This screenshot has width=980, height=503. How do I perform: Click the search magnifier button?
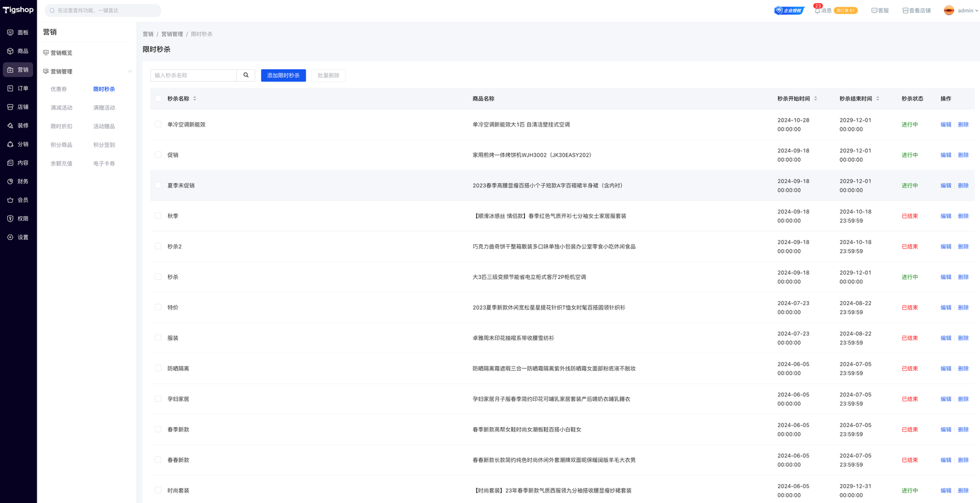coord(246,75)
